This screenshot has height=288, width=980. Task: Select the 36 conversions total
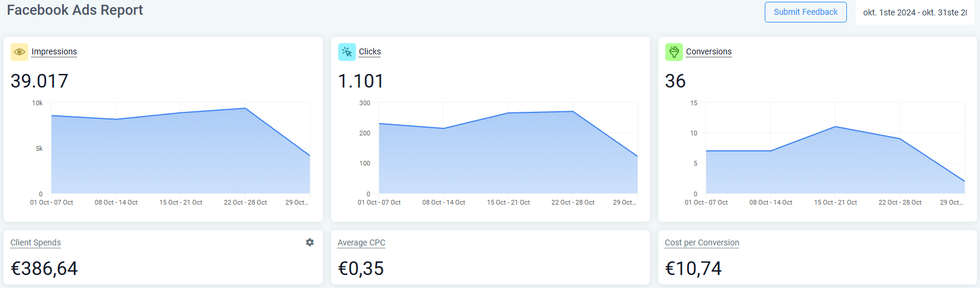675,81
